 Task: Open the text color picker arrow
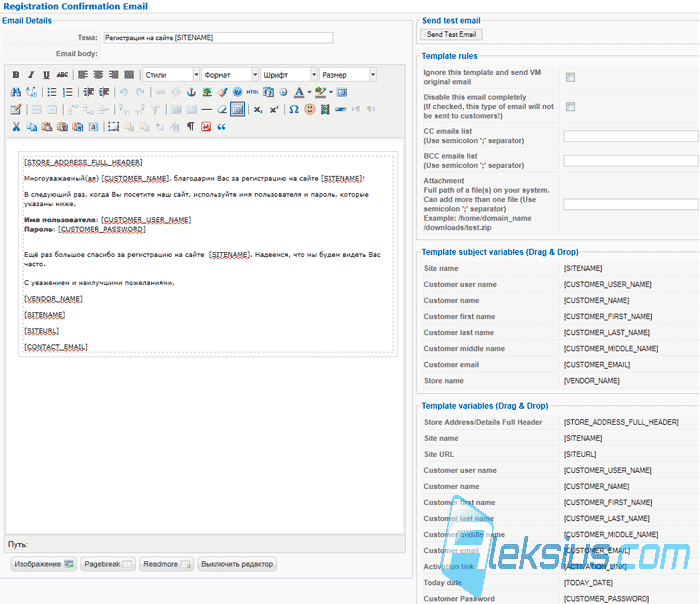click(x=309, y=92)
